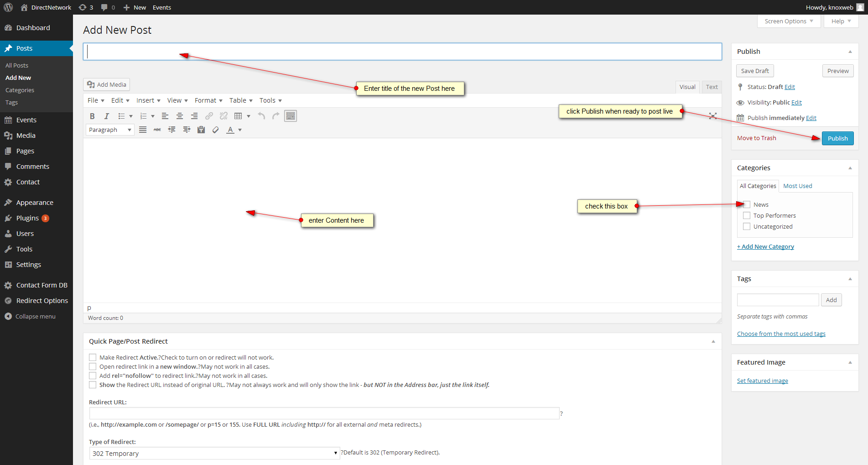Expand the Screen Options panel
The width and height of the screenshot is (868, 465).
point(789,21)
